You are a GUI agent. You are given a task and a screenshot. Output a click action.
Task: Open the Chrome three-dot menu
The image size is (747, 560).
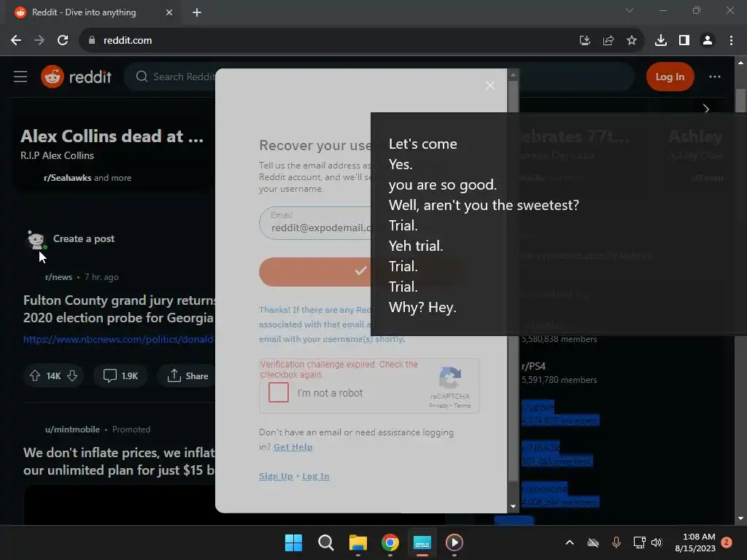click(x=731, y=41)
